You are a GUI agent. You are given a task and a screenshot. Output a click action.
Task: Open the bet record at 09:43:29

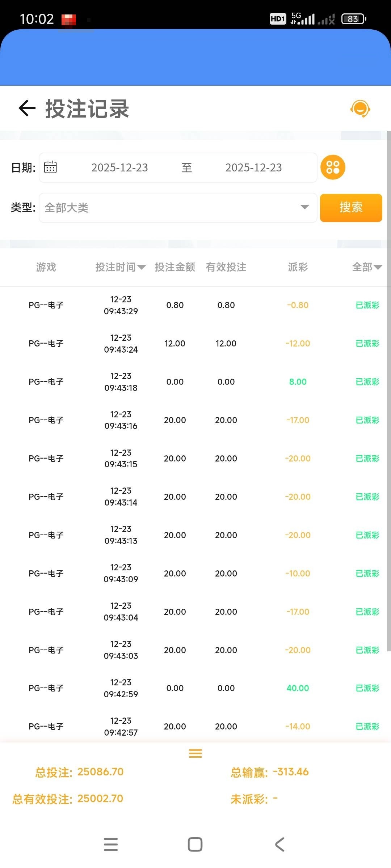tap(121, 305)
